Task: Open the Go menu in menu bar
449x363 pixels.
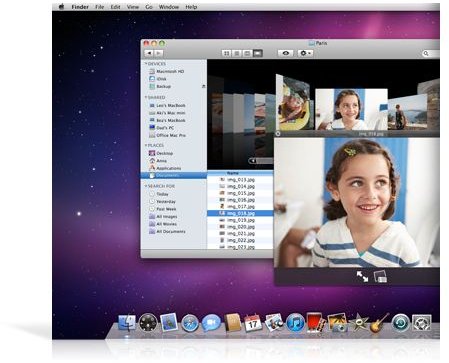Action: tap(149, 7)
